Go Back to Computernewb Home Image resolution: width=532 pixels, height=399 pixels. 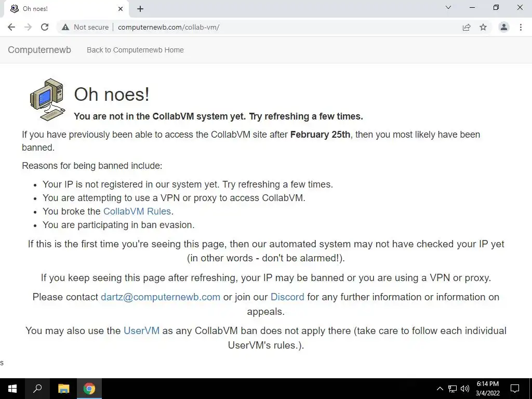tap(135, 50)
